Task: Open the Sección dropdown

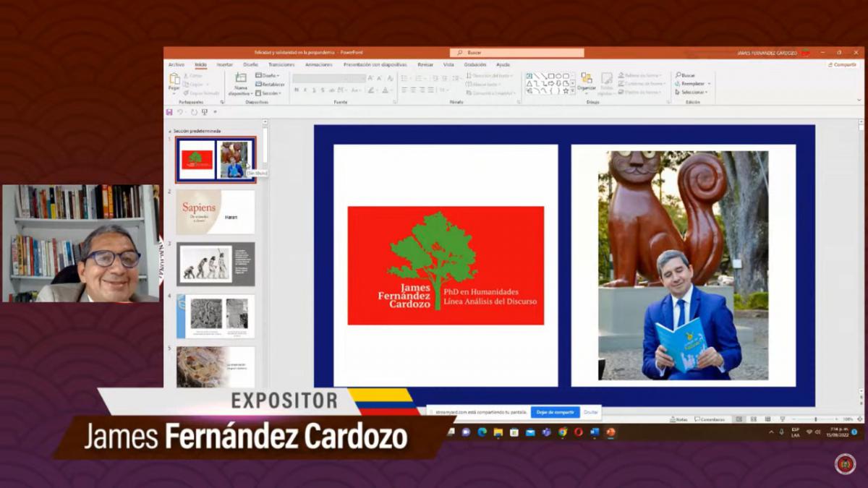Action: (270, 93)
